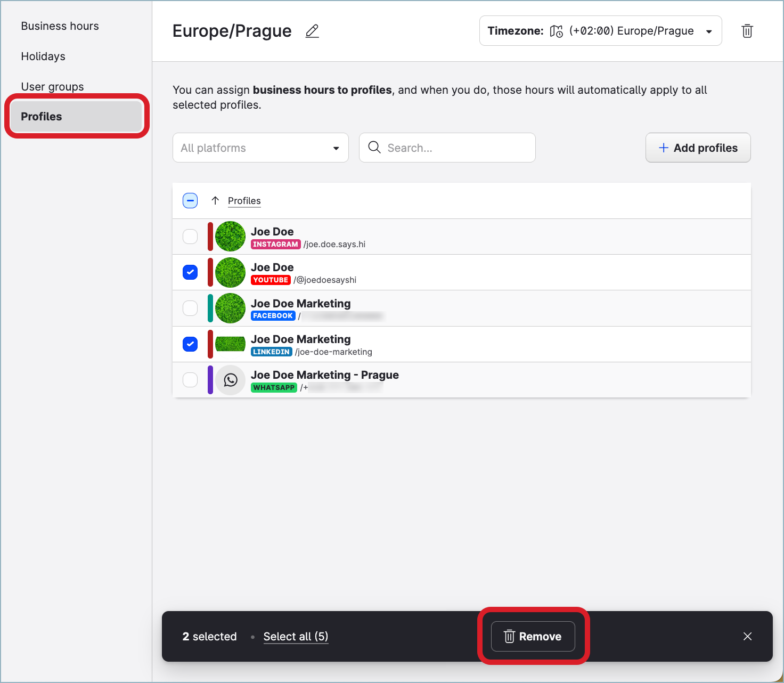
Task: Open User groups in the sidebar
Action: [52, 86]
